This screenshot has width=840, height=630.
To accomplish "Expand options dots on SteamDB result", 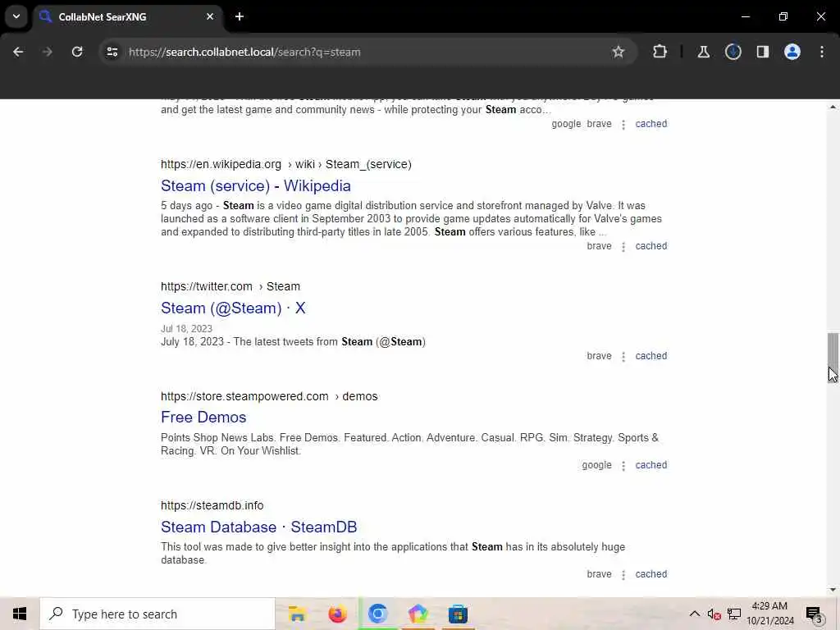I will pos(623,575).
